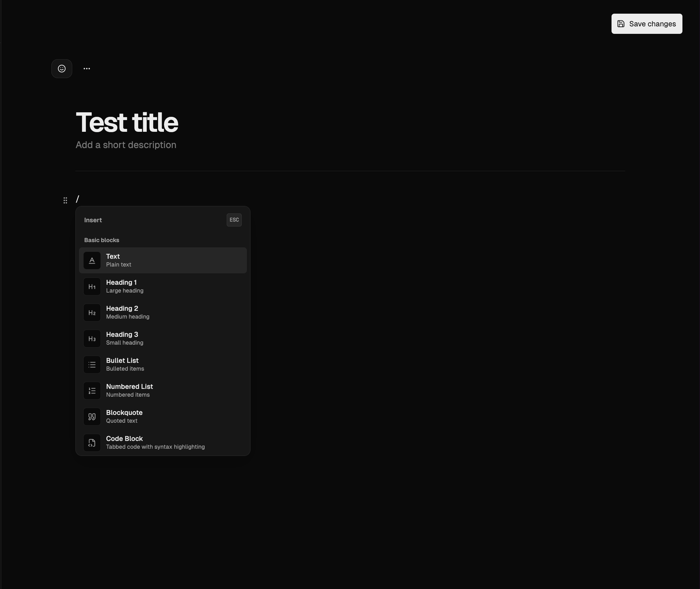The height and width of the screenshot is (589, 700).
Task: Select the Text menu entry label
Action: click(113, 256)
